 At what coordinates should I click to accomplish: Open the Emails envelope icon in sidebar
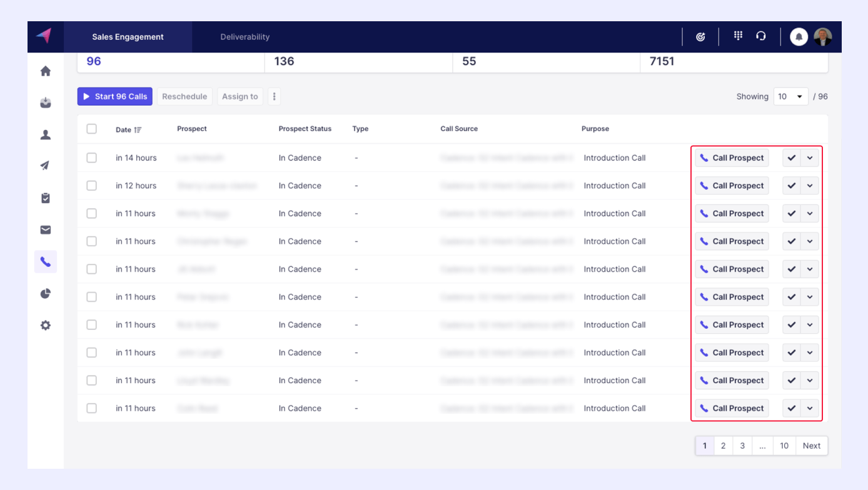coord(46,230)
